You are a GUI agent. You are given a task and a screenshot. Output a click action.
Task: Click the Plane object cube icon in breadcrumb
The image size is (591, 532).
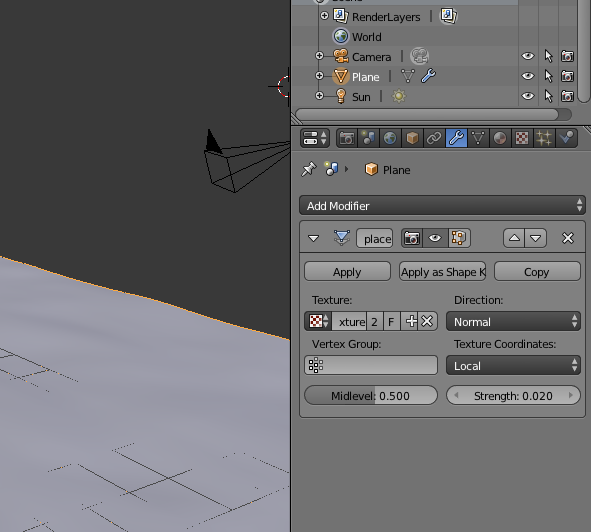[371, 169]
